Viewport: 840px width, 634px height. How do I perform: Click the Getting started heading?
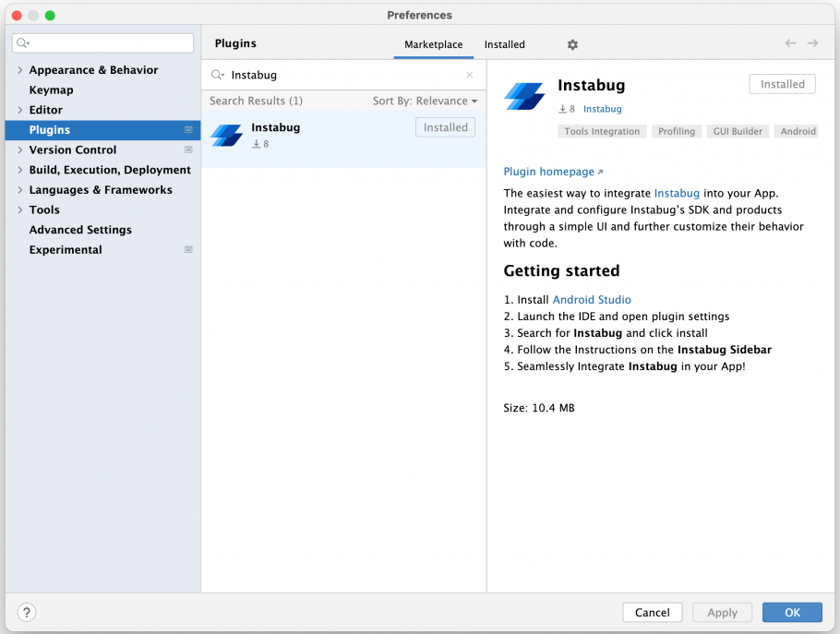point(561,270)
